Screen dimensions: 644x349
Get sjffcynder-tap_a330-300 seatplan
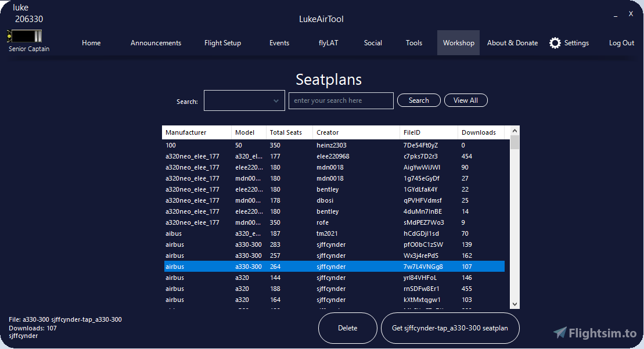pos(450,328)
